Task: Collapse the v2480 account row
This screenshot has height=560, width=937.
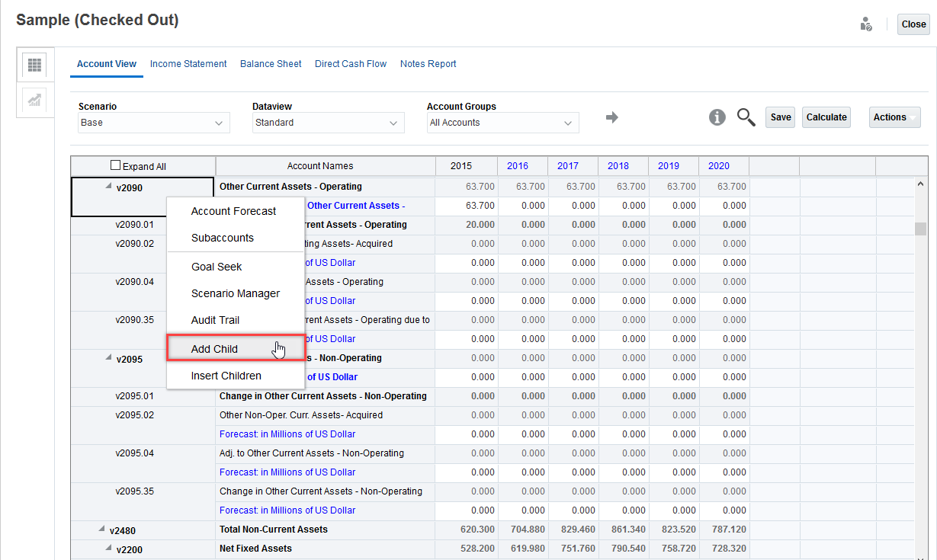Action: 101,529
